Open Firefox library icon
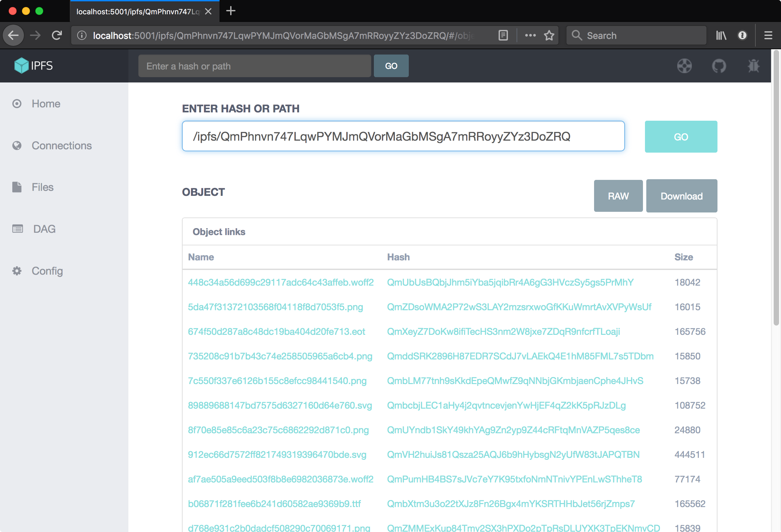The height and width of the screenshot is (532, 781). tap(721, 35)
